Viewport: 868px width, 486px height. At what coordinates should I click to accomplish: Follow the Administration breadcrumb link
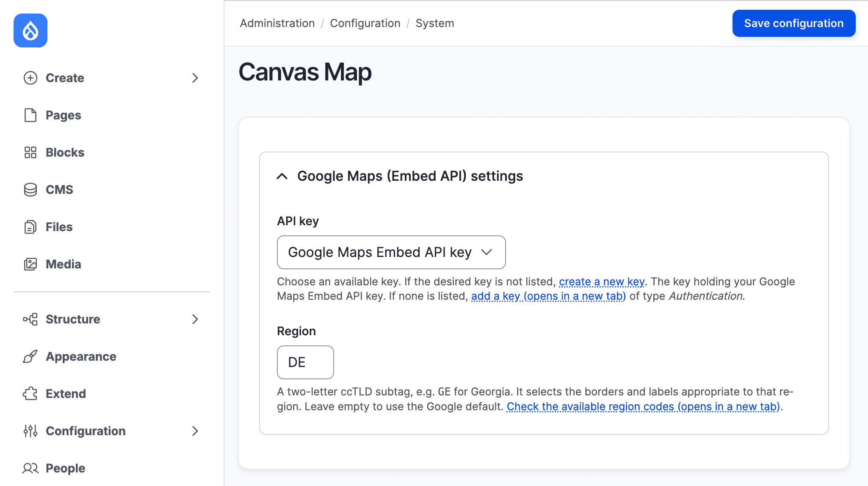pyautogui.click(x=277, y=23)
